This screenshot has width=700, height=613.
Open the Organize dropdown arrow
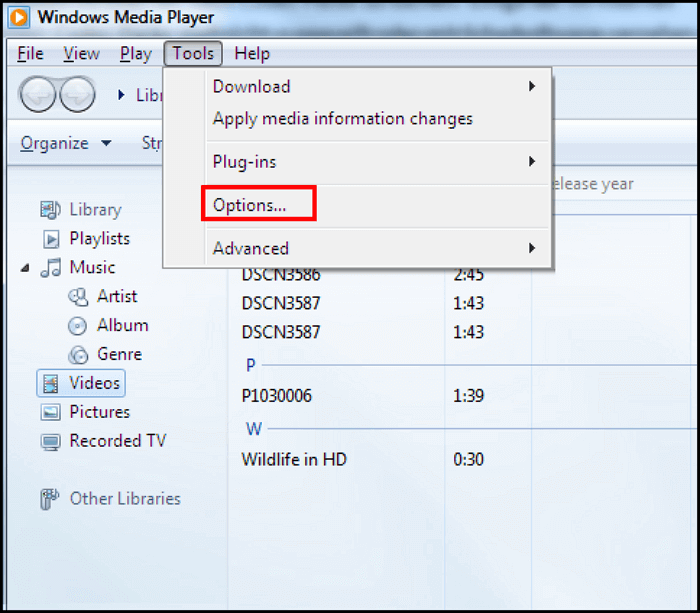[x=106, y=143]
